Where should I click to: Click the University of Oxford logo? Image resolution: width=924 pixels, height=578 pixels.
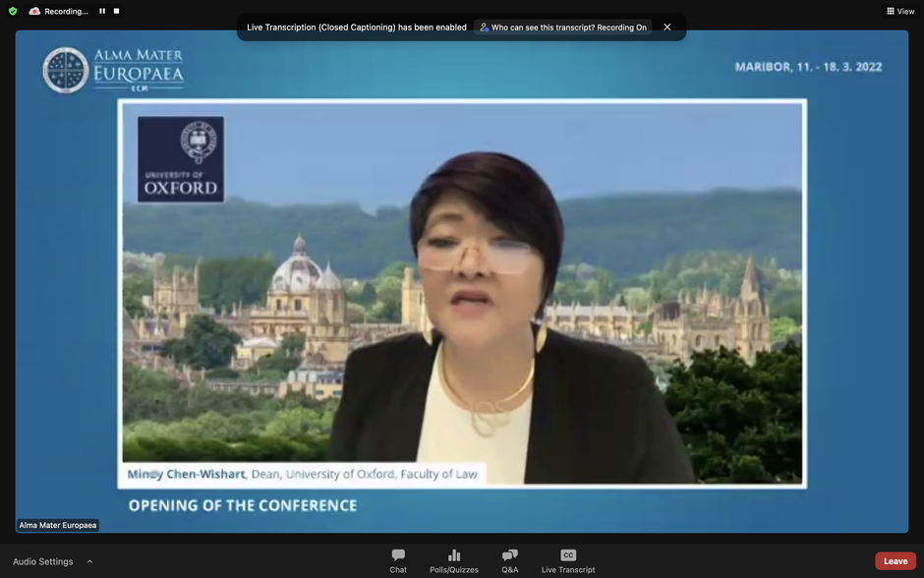(181, 159)
